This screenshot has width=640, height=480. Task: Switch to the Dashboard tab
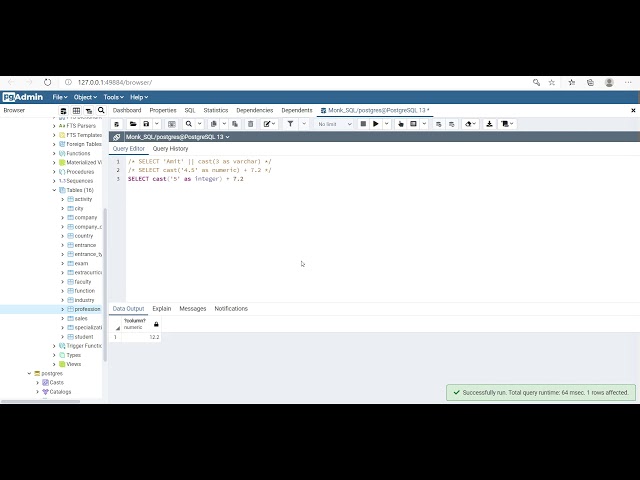127,110
